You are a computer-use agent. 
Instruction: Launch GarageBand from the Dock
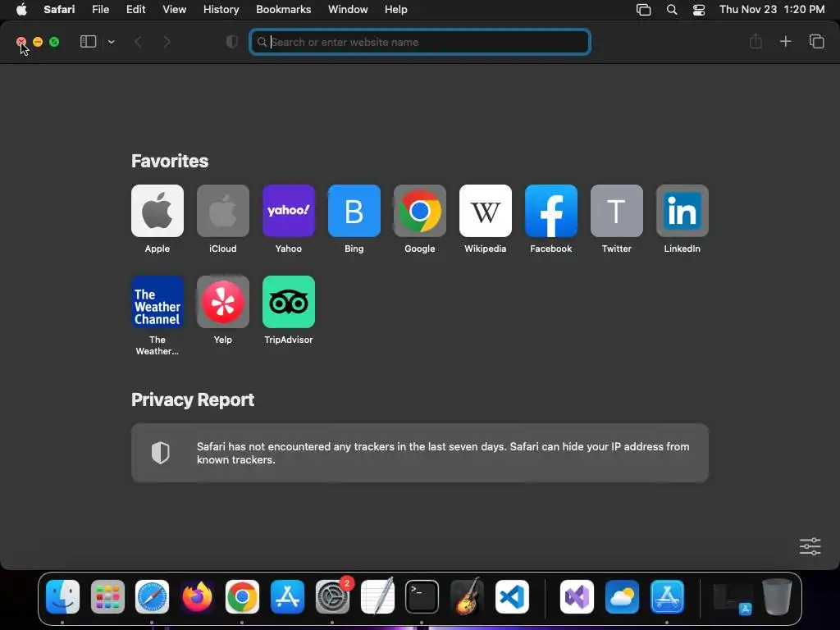(x=467, y=596)
